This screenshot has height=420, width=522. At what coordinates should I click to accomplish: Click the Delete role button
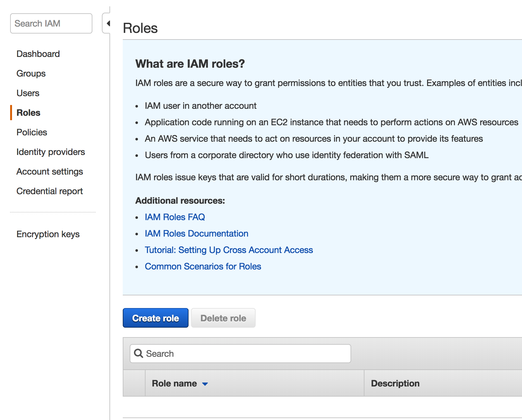pyautogui.click(x=223, y=318)
